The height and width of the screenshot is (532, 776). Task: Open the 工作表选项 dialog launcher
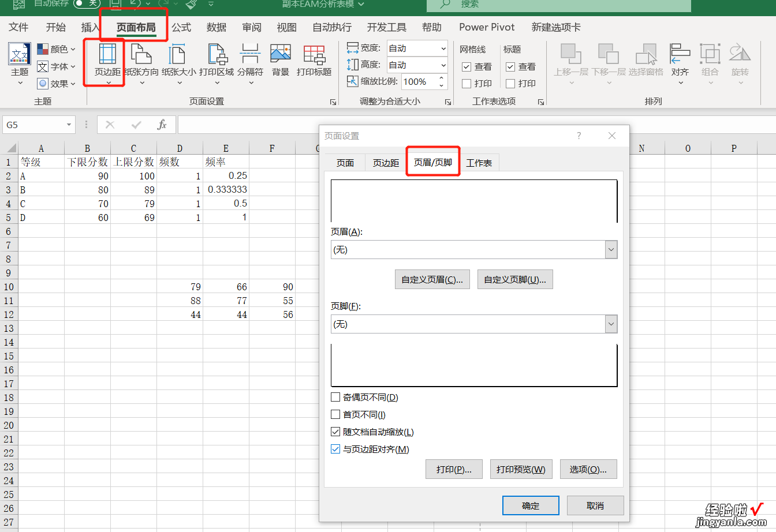coord(541,102)
